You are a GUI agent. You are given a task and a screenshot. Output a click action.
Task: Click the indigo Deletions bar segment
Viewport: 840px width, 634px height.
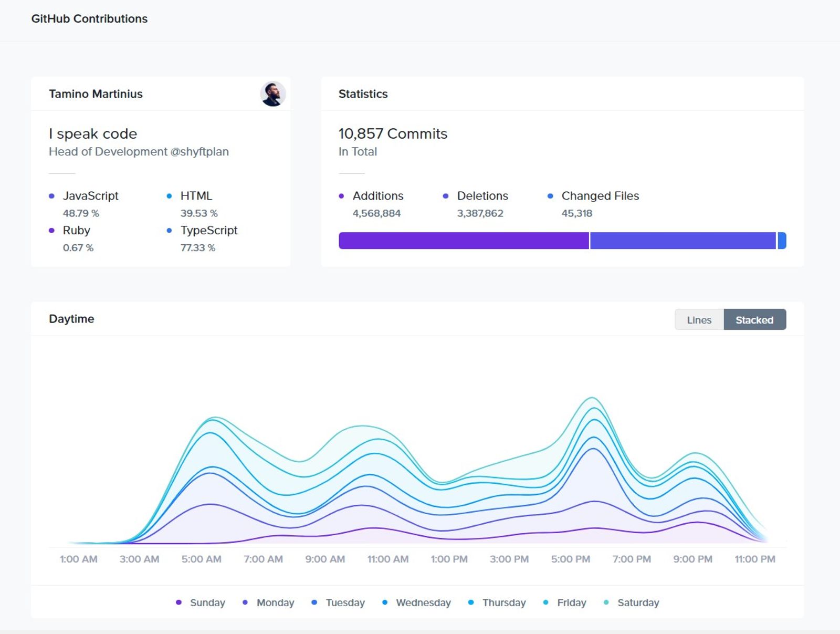coord(683,241)
